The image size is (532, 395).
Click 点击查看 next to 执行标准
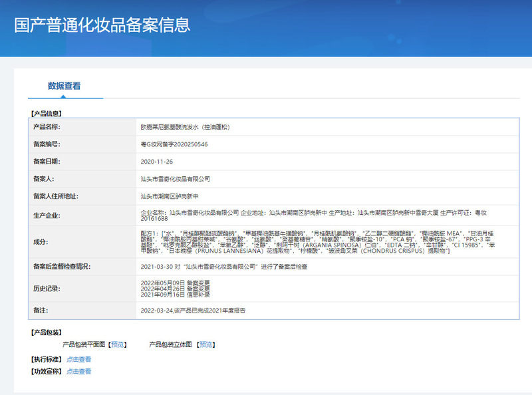tap(78, 359)
